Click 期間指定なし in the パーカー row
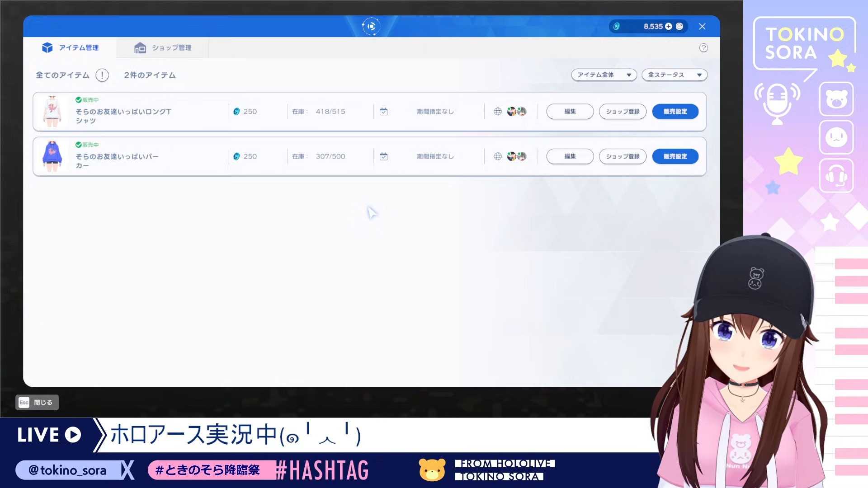 (x=435, y=156)
